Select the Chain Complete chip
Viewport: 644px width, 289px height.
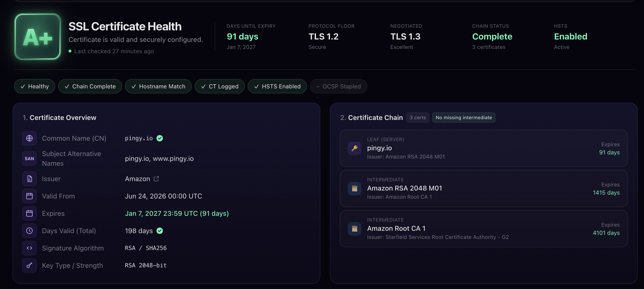(x=90, y=86)
